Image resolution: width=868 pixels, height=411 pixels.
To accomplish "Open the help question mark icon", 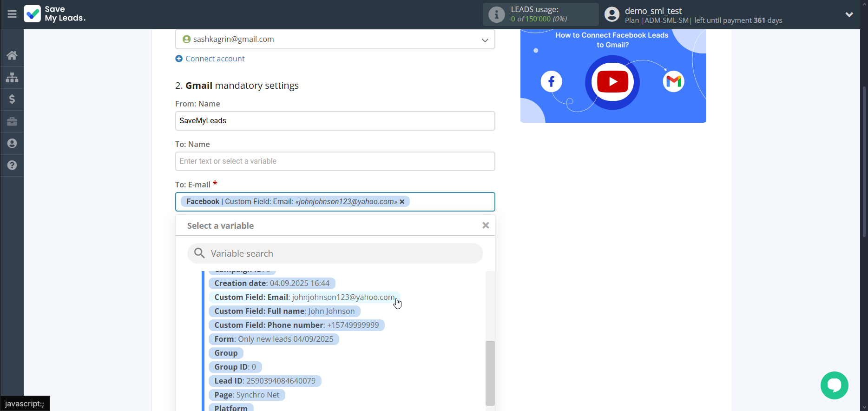I will pos(12,165).
